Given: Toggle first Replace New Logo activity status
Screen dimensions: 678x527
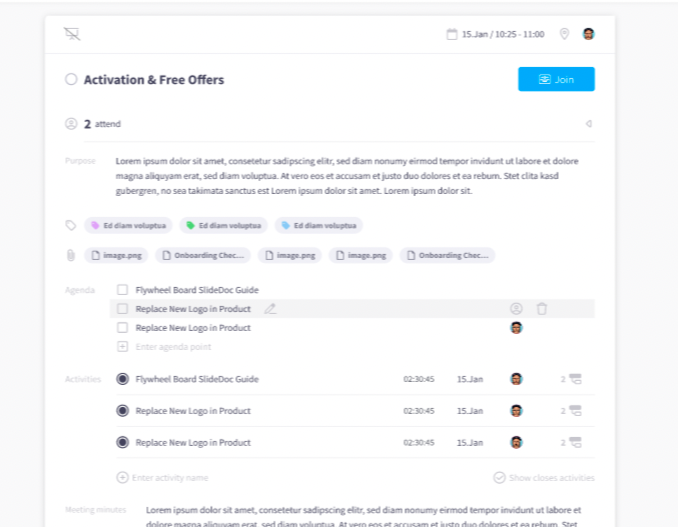Looking at the screenshot, I should [x=122, y=411].
